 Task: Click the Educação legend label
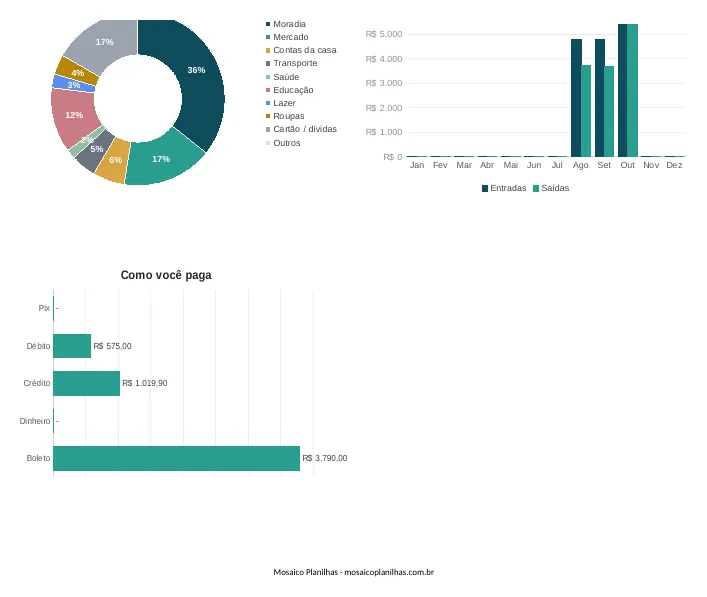tap(293, 90)
